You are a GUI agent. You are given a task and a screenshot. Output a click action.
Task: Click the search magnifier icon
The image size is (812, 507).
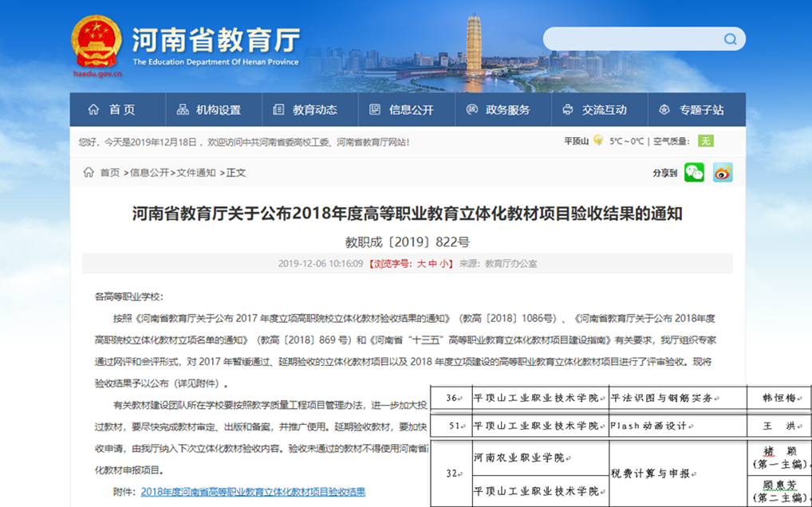pyautogui.click(x=730, y=39)
